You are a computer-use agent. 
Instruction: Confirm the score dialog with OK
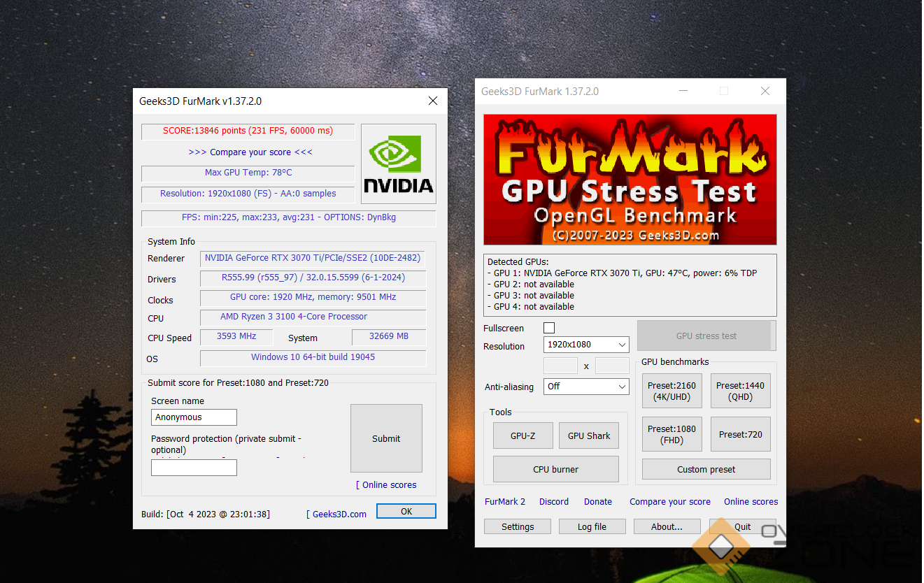coord(406,511)
